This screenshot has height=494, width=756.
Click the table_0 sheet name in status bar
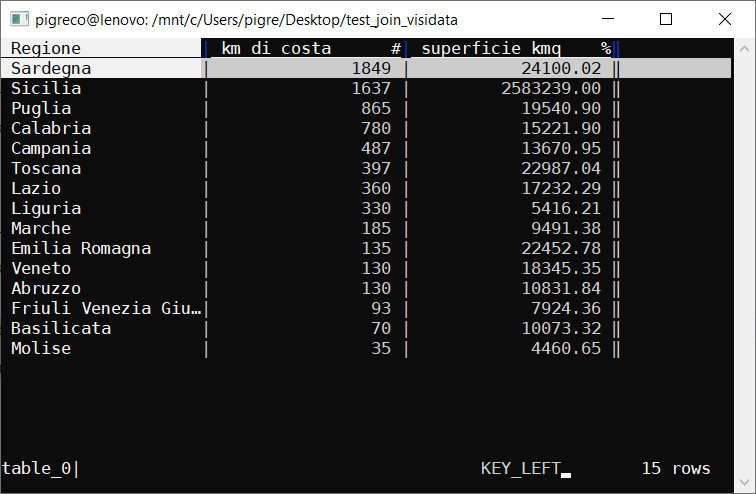pos(36,469)
